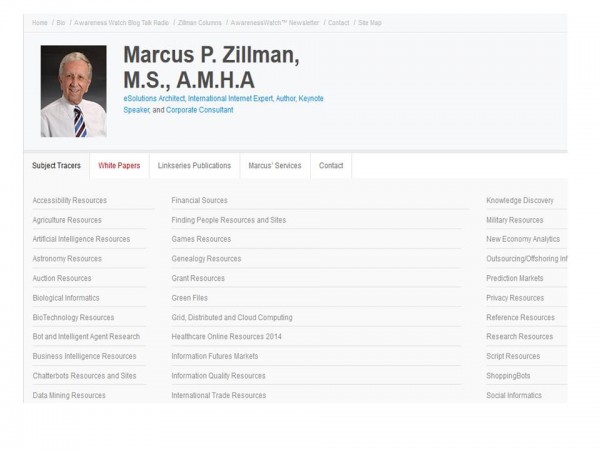Open Reference Resources
The height and width of the screenshot is (450, 600).
coord(520,317)
